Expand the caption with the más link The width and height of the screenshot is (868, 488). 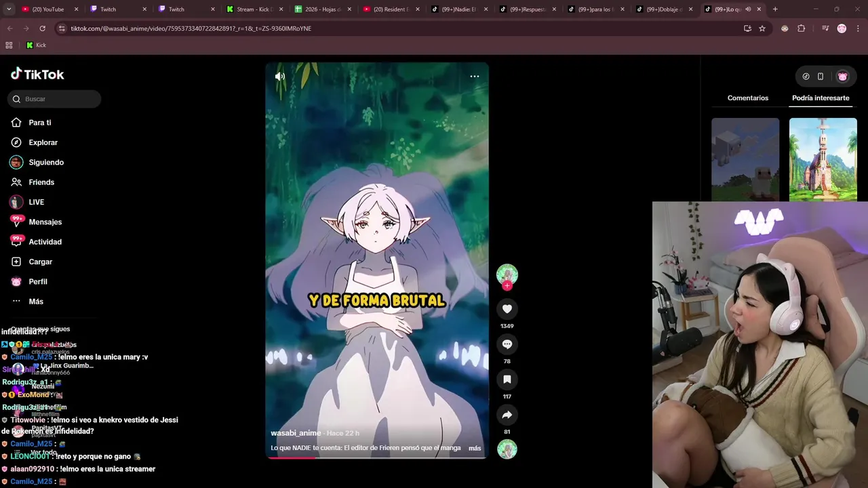(475, 448)
